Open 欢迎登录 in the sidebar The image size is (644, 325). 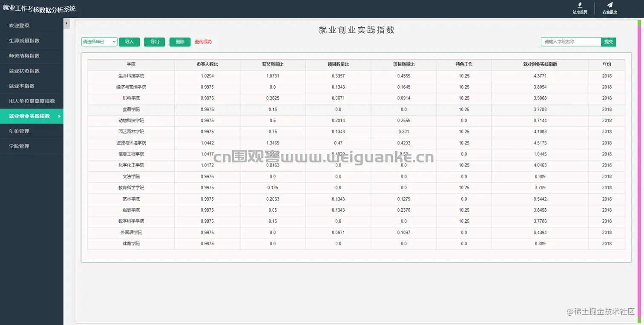(x=32, y=26)
